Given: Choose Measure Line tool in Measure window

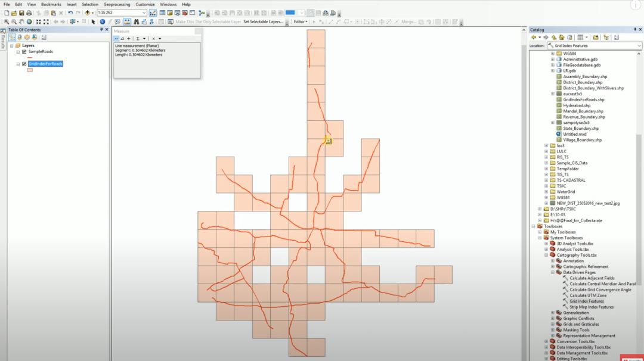Looking at the screenshot, I should pyautogui.click(x=116, y=39).
